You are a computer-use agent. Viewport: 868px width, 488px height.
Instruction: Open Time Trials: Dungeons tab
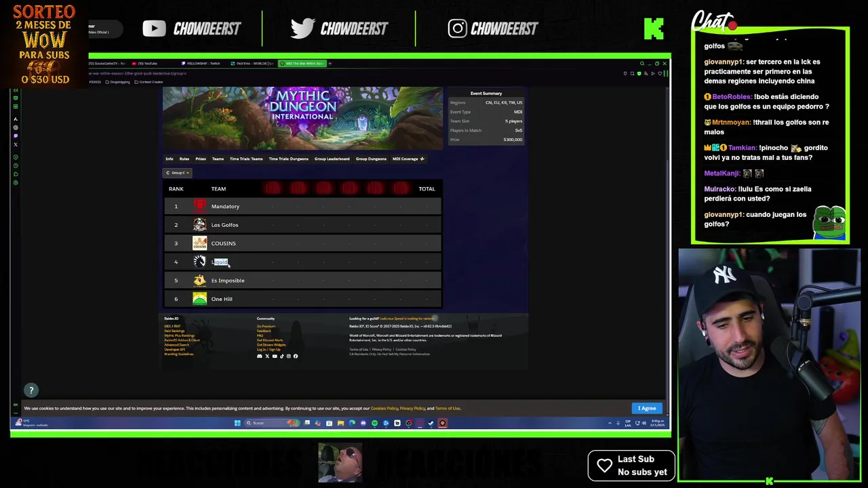288,159
